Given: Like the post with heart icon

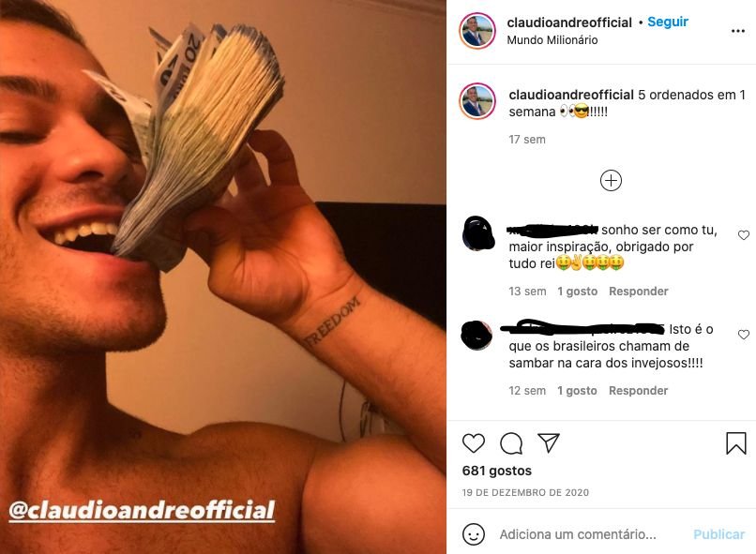Looking at the screenshot, I should pyautogui.click(x=473, y=443).
